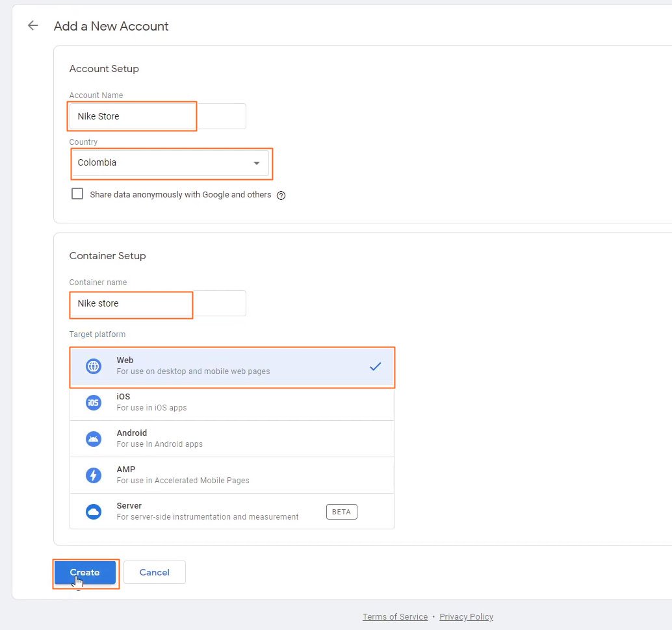Click the Add a New Account heading
The image size is (672, 630).
tap(111, 26)
